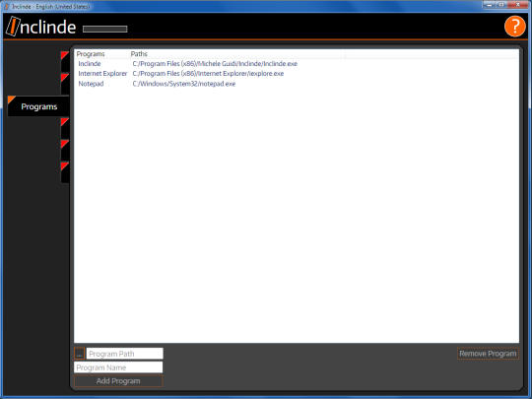532x399 pixels.
Task: Open the collapsed tab just below Programs
Action: [65, 128]
